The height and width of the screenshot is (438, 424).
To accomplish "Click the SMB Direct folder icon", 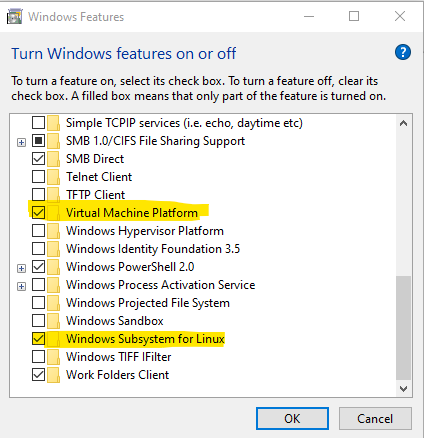I will 53,159.
